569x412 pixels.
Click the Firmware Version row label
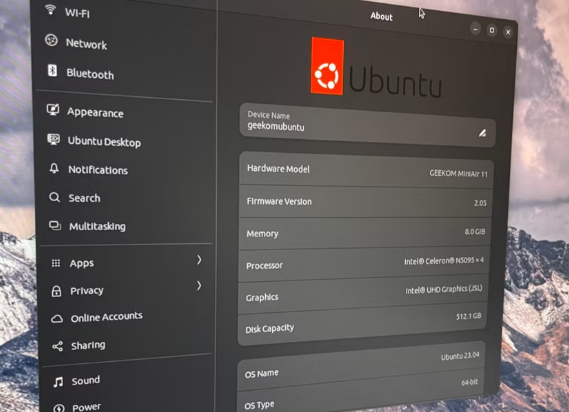[279, 201]
